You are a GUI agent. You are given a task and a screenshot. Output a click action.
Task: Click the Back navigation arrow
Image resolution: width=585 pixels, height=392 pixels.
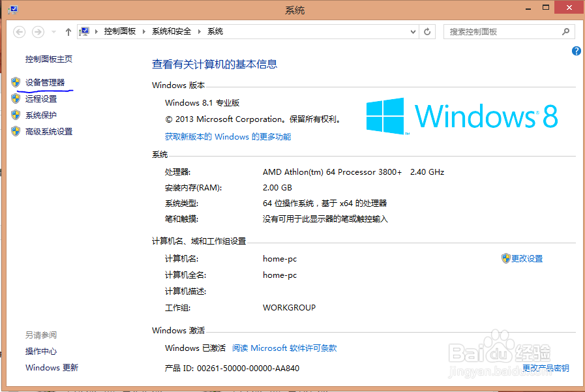click(x=20, y=32)
